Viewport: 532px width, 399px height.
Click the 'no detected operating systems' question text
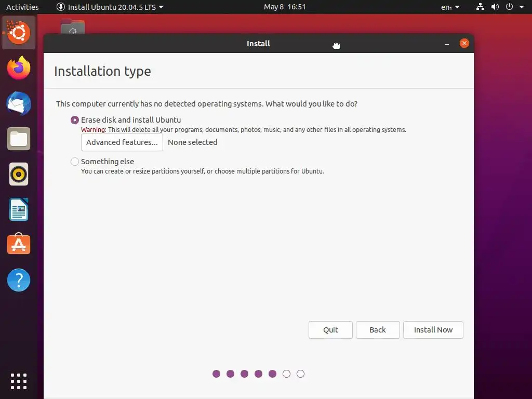207,104
